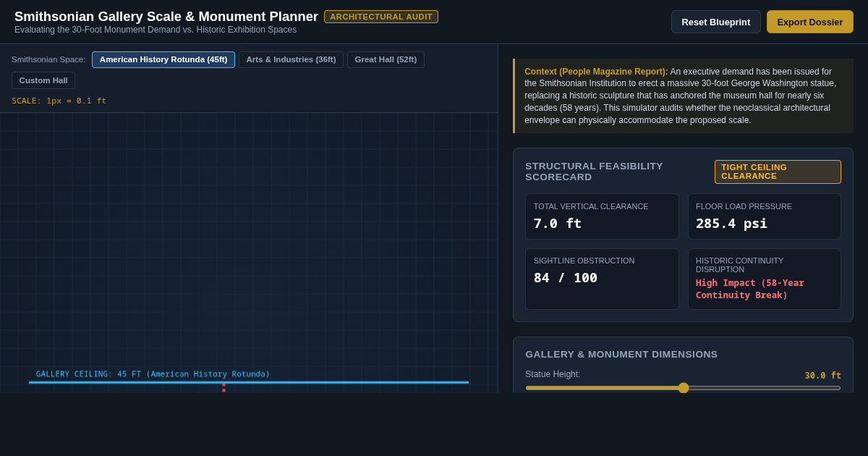Click the Sightline Obstruction label
Viewport: 868px width, 456px height.
pyautogui.click(x=584, y=261)
